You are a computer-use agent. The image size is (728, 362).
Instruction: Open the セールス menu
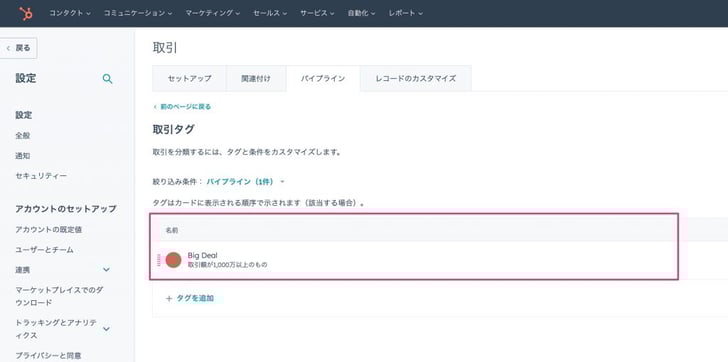[x=270, y=13]
